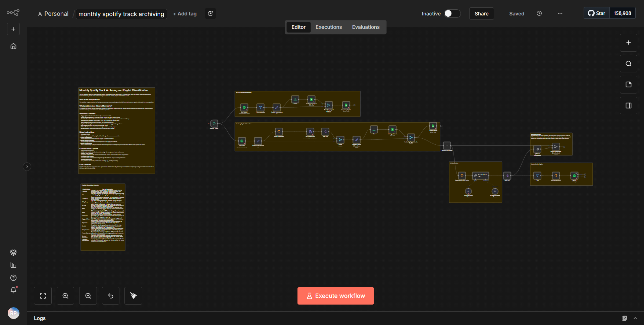Add a new node with the right sidebar plus icon
The width and height of the screenshot is (644, 325).
point(628,43)
